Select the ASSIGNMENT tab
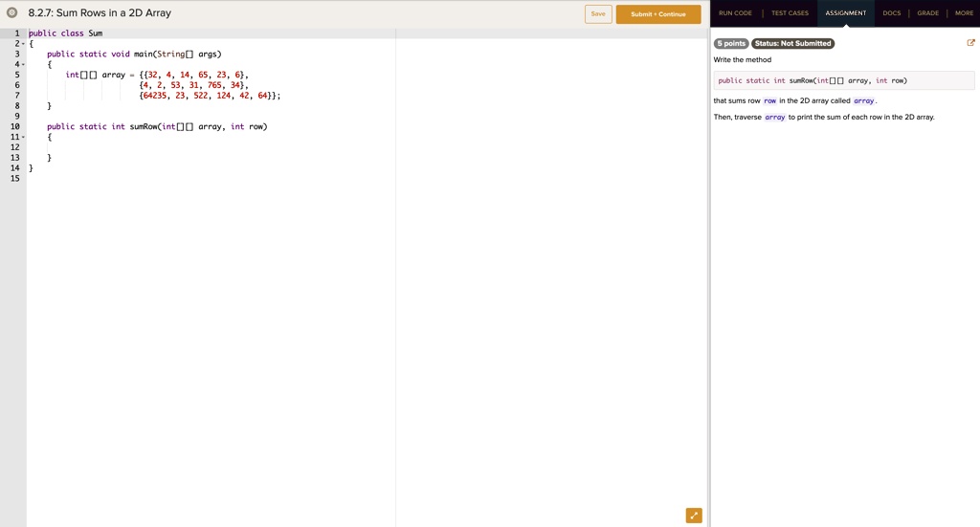 click(845, 13)
